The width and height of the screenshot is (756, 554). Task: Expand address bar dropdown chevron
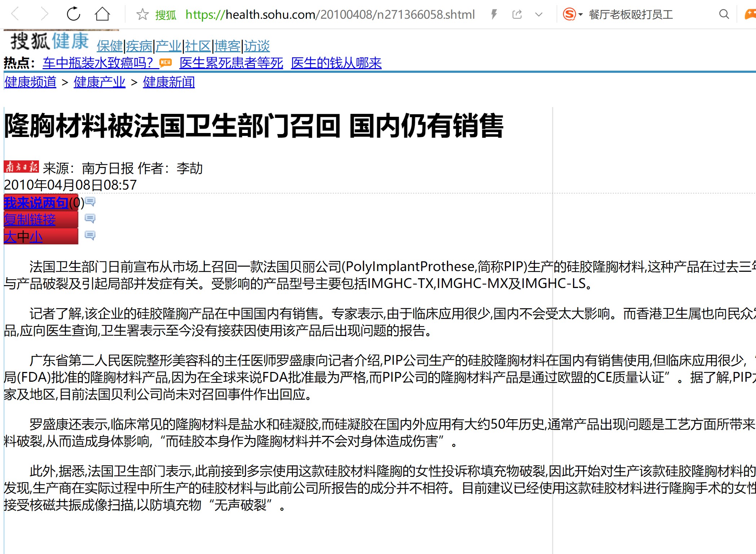click(x=539, y=15)
